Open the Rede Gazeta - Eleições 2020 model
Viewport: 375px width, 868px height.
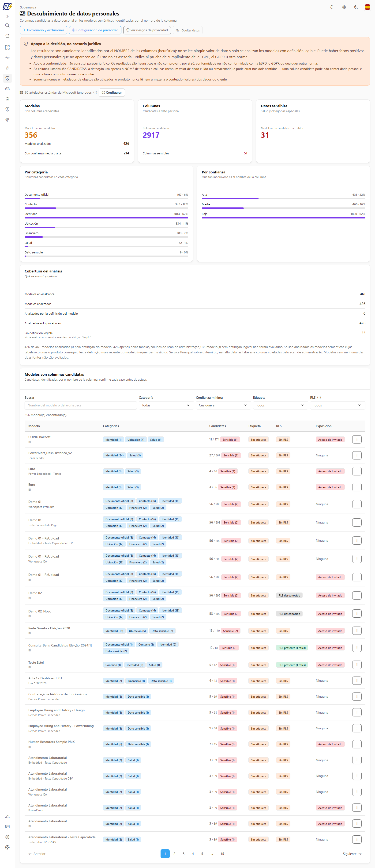[49, 628]
